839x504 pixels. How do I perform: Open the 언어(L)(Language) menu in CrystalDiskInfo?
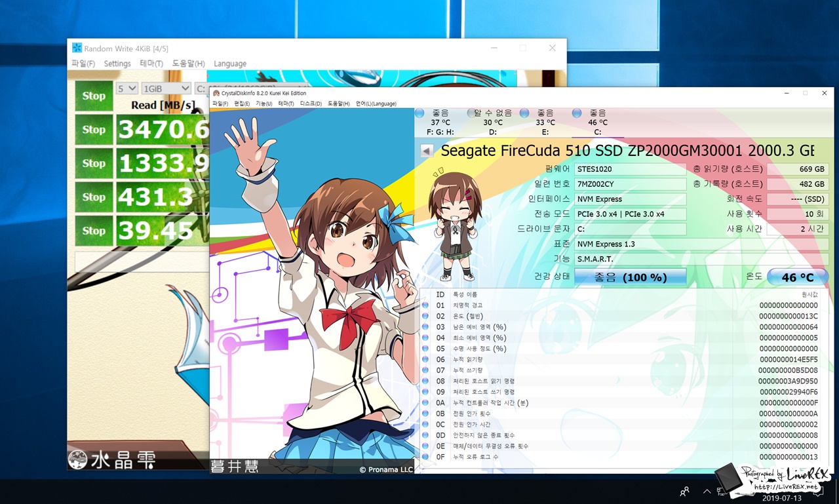(x=376, y=104)
